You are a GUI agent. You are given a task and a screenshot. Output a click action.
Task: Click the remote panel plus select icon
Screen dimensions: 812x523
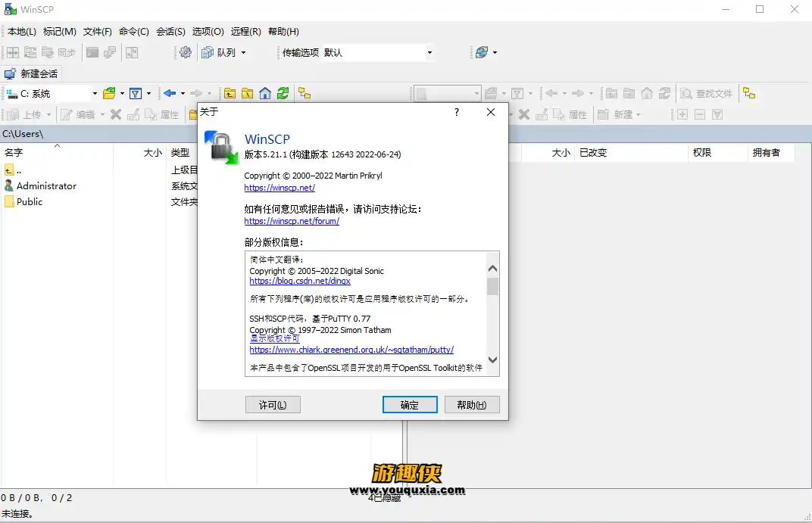tap(682, 114)
